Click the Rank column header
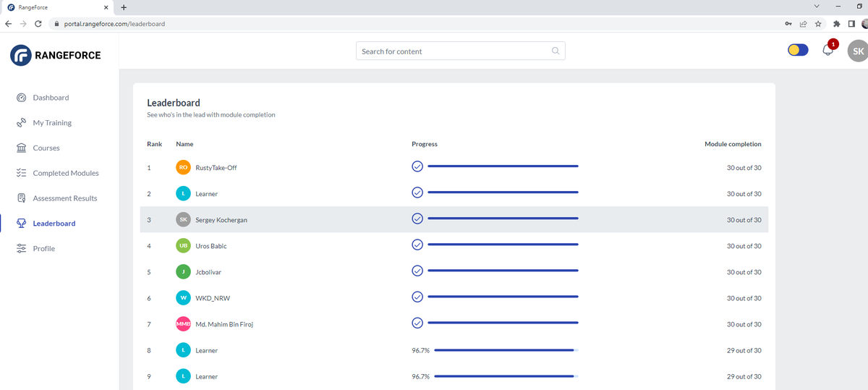The width and height of the screenshot is (868, 390). [x=154, y=144]
